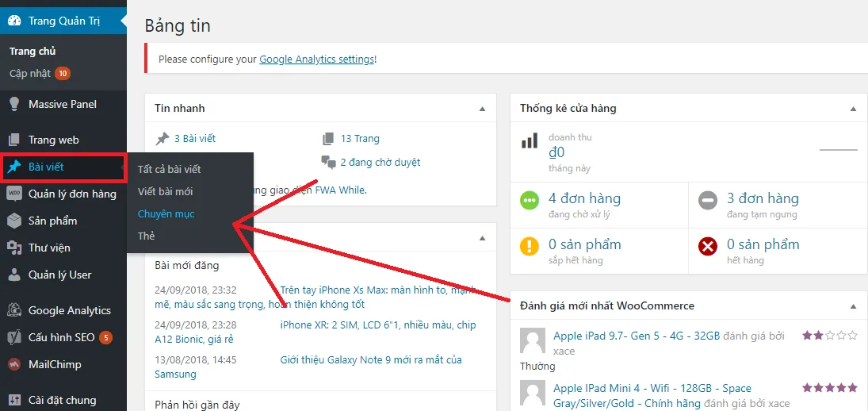Collapse the Đánh giá mới nhất WooCommerce widget
This screenshot has width=868, height=411.
point(853,305)
